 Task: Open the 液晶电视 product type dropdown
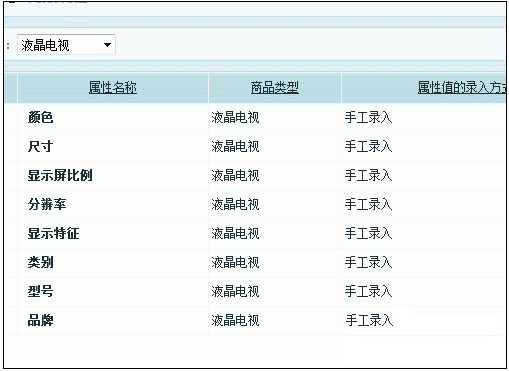(x=66, y=45)
